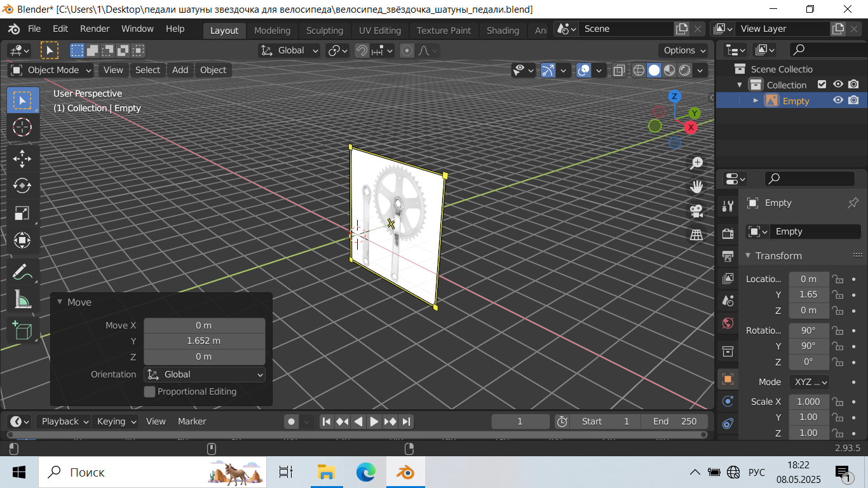Choose the Annotate pencil tool
This screenshot has width=868, height=488.
click(22, 271)
